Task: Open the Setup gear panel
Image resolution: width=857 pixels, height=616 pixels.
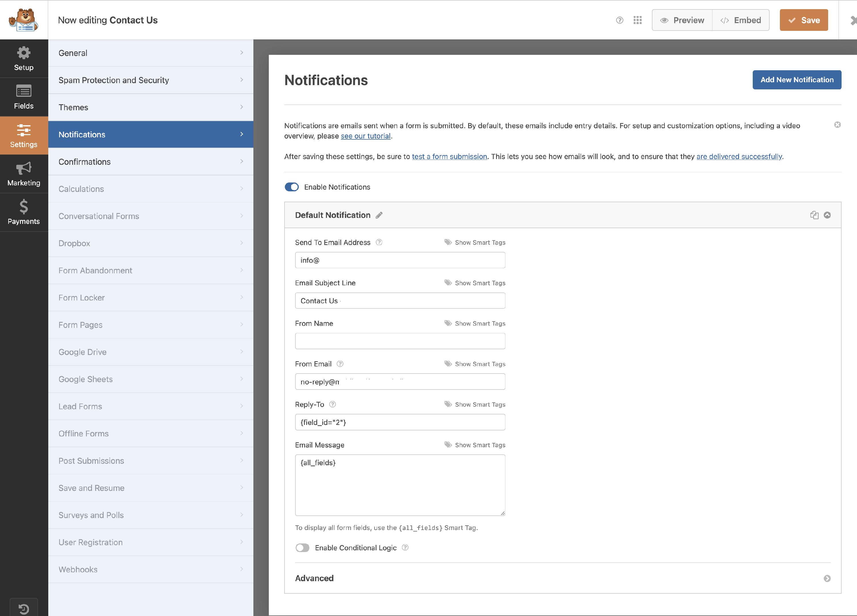Action: pos(24,59)
